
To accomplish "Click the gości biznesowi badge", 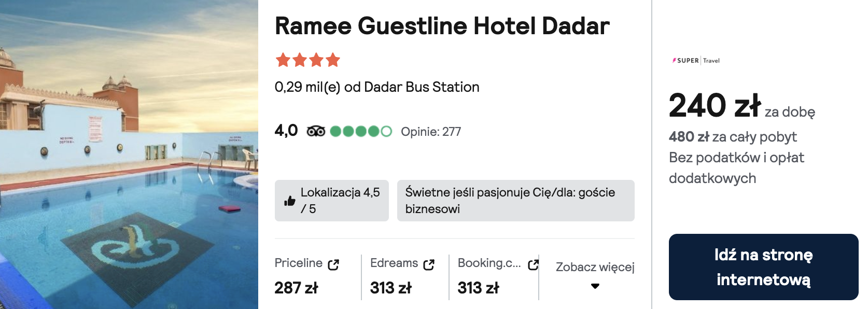I will click(x=516, y=201).
